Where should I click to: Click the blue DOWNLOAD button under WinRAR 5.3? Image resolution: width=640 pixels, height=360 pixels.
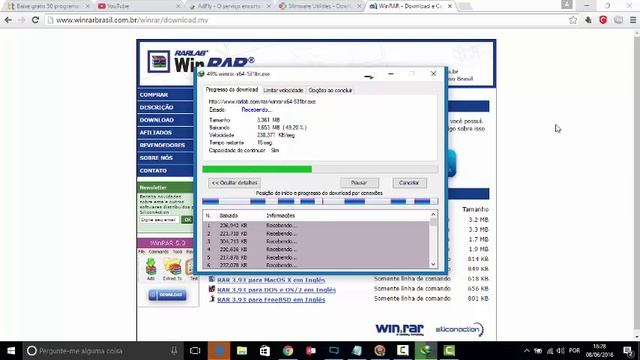pyautogui.click(x=167, y=295)
